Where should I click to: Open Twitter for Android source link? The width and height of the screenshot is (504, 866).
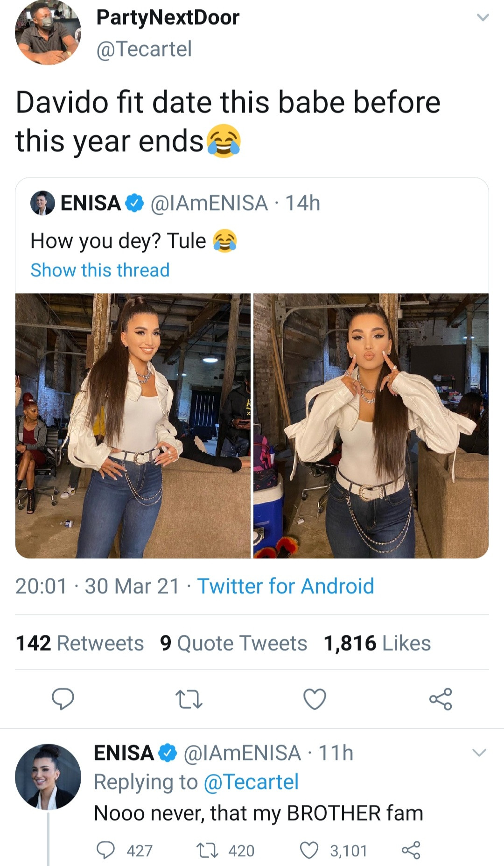[x=286, y=586]
